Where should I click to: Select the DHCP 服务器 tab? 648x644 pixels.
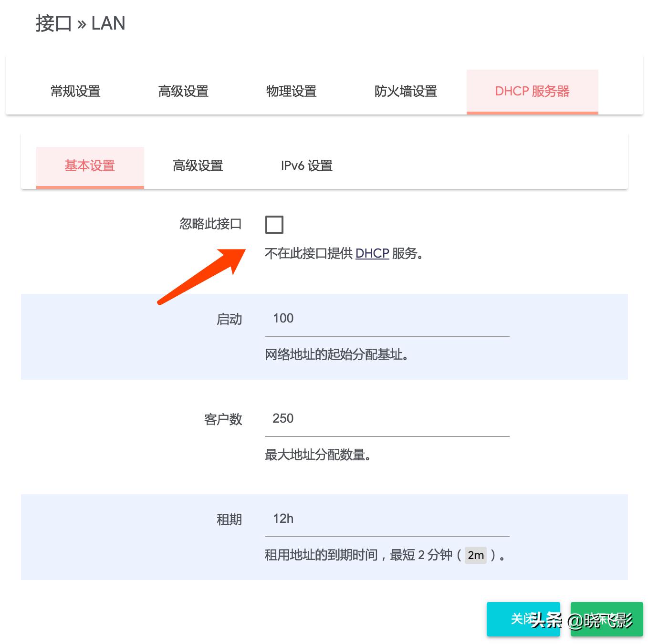tap(532, 91)
